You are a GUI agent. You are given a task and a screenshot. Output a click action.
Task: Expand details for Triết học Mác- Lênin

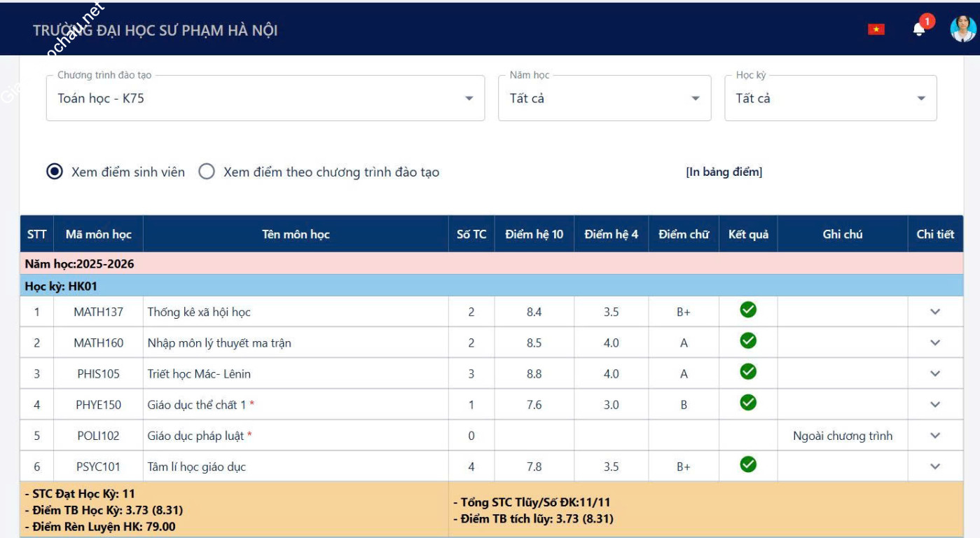pos(934,374)
